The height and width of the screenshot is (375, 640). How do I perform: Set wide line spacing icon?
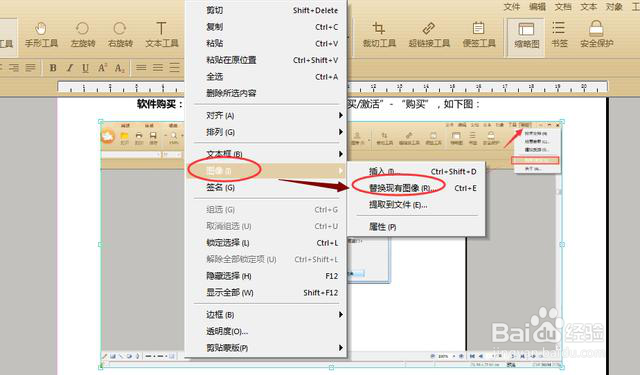tap(175, 68)
